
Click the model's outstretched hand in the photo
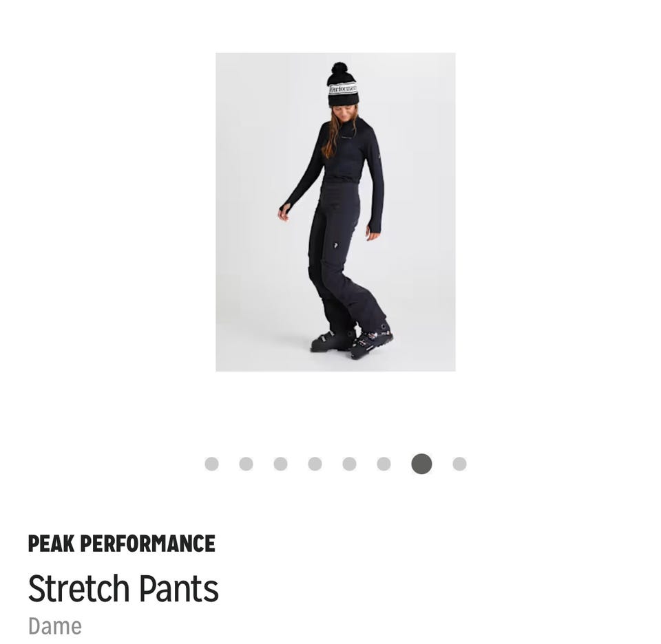(x=283, y=213)
